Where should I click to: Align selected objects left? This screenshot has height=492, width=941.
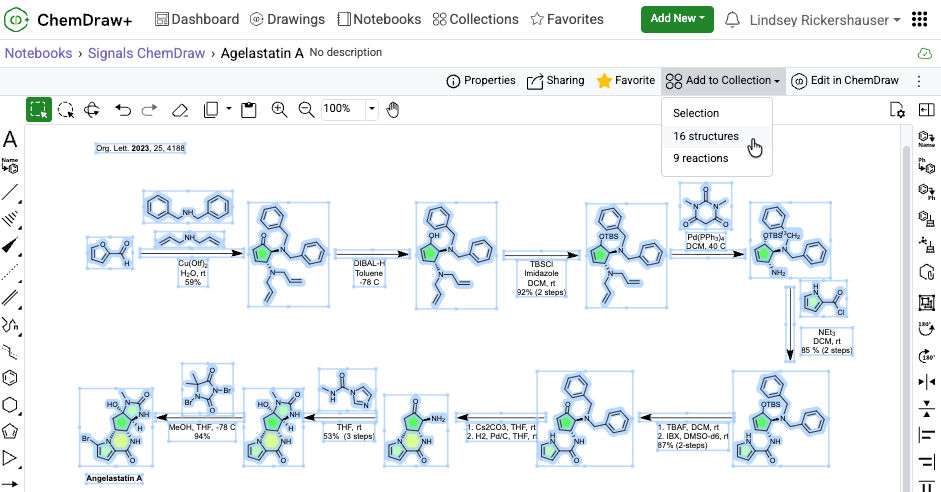[927, 435]
